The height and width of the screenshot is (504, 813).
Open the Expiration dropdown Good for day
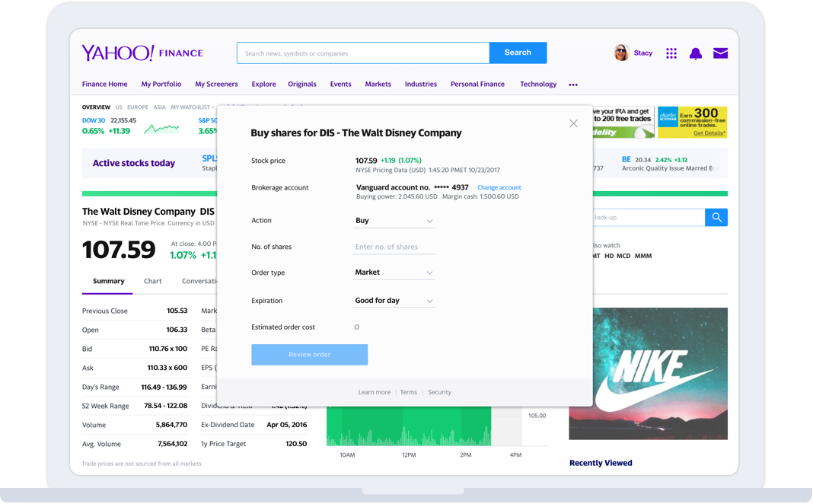[x=394, y=301]
